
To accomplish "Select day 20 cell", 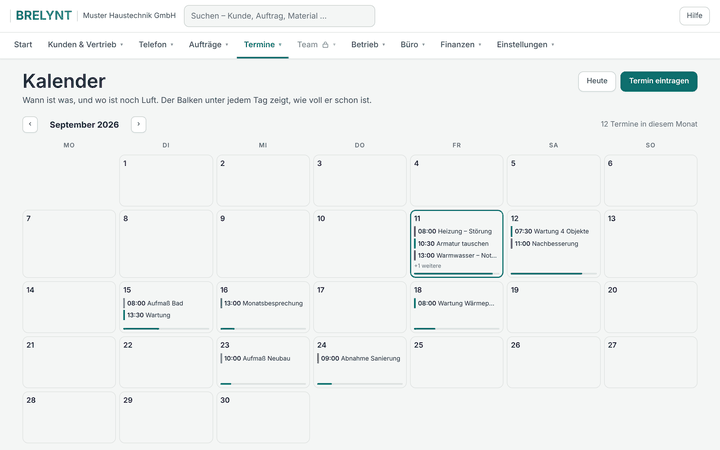I will click(x=650, y=307).
